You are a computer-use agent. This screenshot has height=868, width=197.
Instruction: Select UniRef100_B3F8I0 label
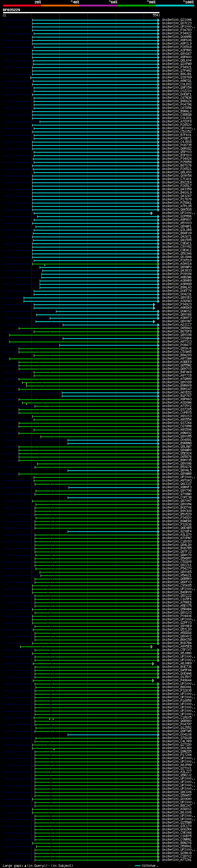pos(177,156)
